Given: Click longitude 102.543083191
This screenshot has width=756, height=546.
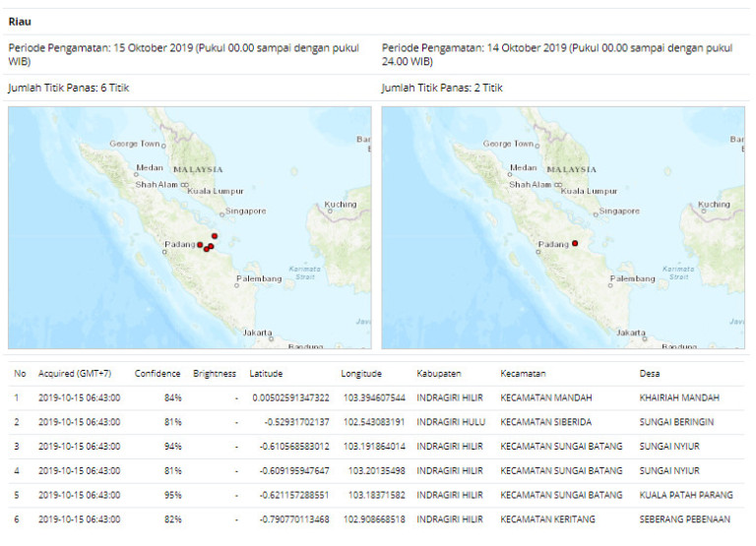Looking at the screenshot, I should click(x=374, y=422).
